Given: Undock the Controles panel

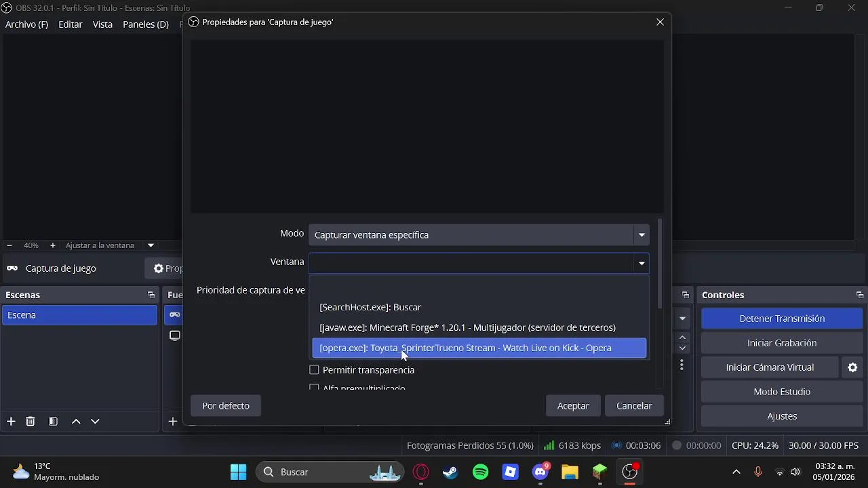Looking at the screenshot, I should pyautogui.click(x=860, y=295).
